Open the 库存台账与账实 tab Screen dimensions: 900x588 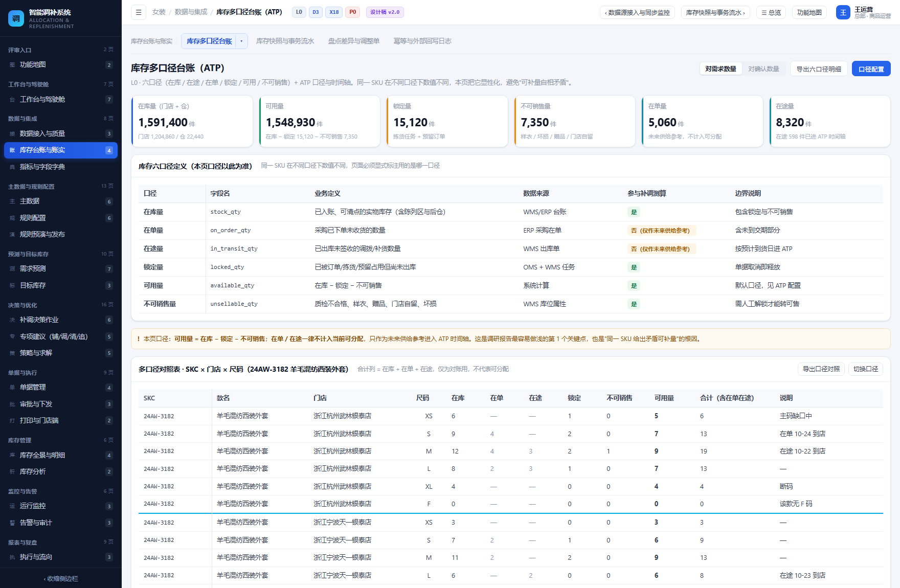[x=152, y=41]
